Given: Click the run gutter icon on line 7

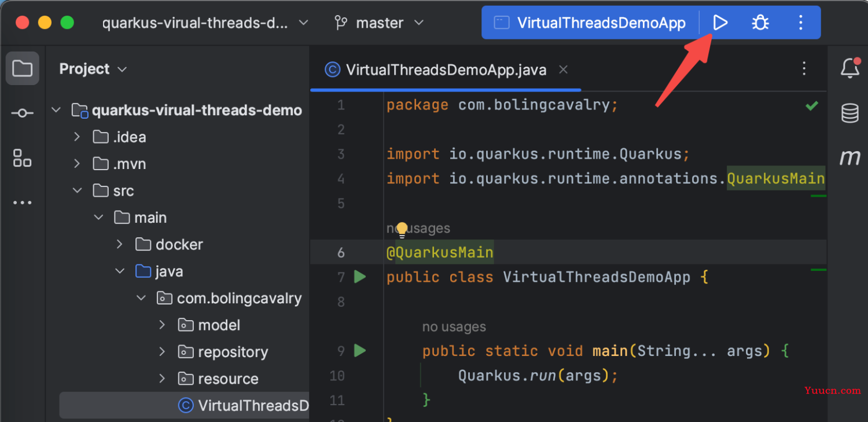Looking at the screenshot, I should point(360,277).
